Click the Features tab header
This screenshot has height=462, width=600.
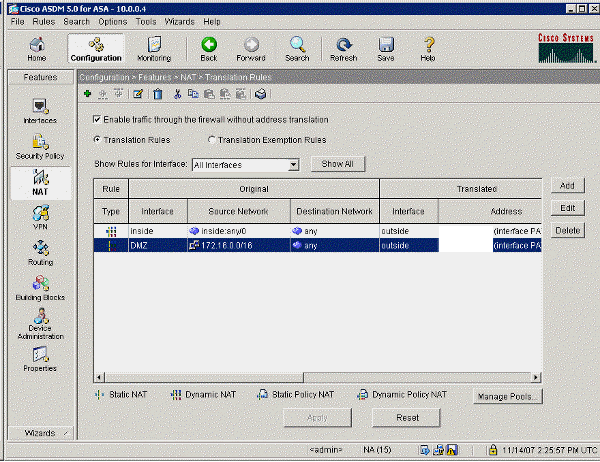pos(41,77)
